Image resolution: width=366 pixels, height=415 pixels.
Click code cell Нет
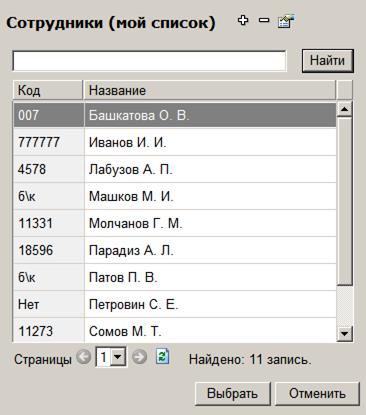pyautogui.click(x=49, y=304)
